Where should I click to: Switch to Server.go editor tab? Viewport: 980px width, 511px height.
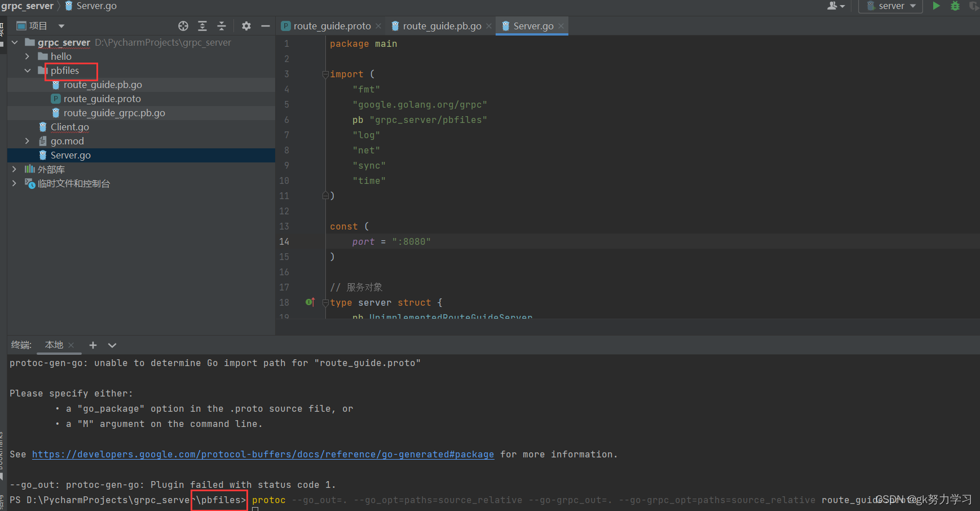click(533, 26)
